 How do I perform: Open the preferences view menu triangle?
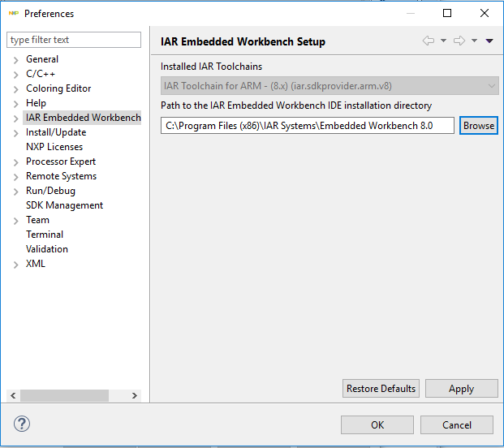point(489,41)
